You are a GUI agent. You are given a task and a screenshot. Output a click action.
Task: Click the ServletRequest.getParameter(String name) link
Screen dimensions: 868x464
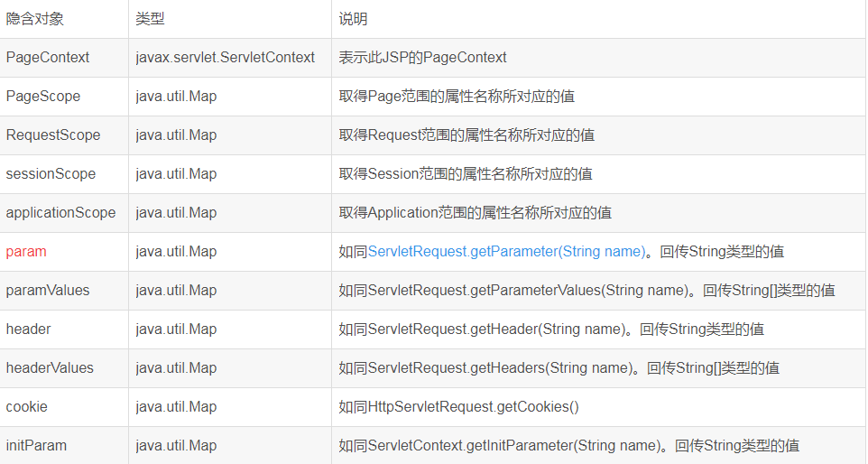[x=507, y=252]
